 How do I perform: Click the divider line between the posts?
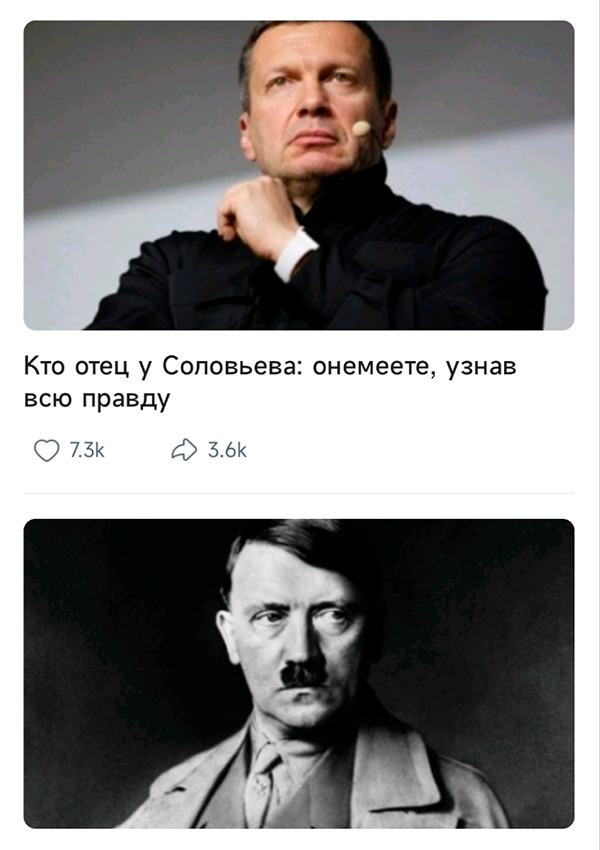[x=299, y=493]
